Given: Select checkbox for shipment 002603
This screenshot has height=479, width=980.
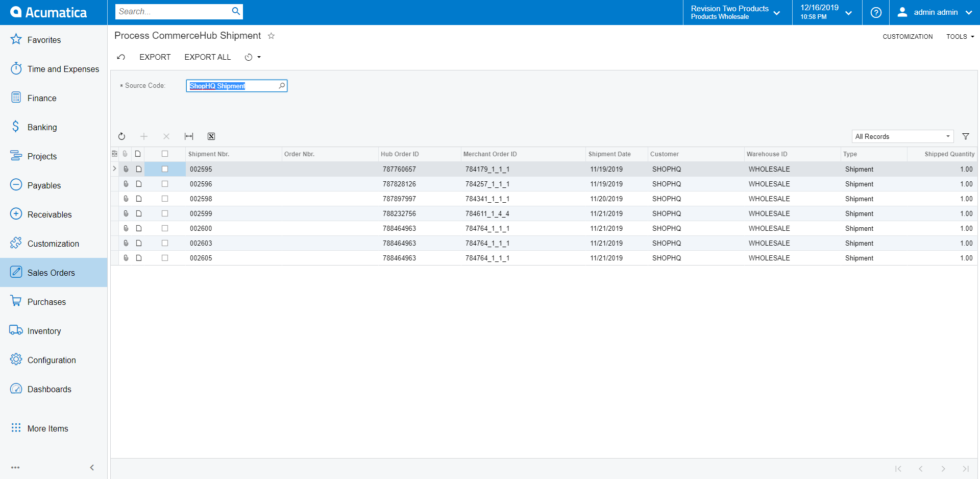Looking at the screenshot, I should [x=165, y=243].
